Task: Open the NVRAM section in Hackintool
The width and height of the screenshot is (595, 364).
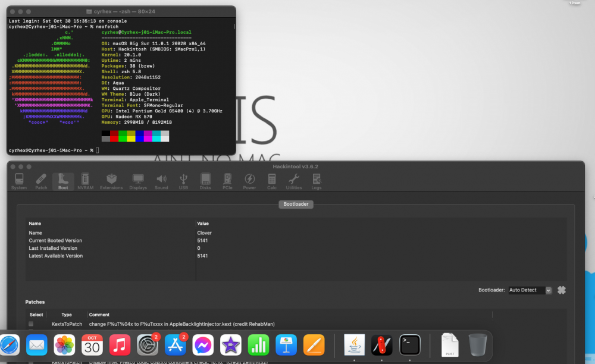Action: pos(85,181)
